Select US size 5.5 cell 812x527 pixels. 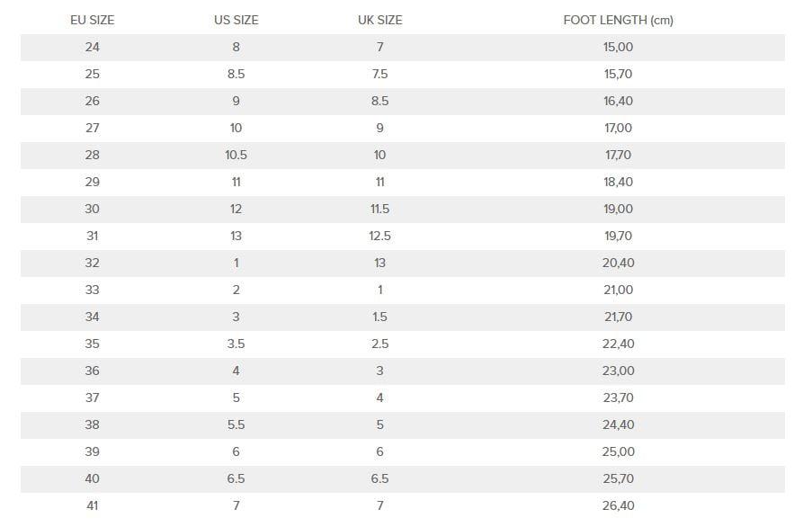coord(236,424)
